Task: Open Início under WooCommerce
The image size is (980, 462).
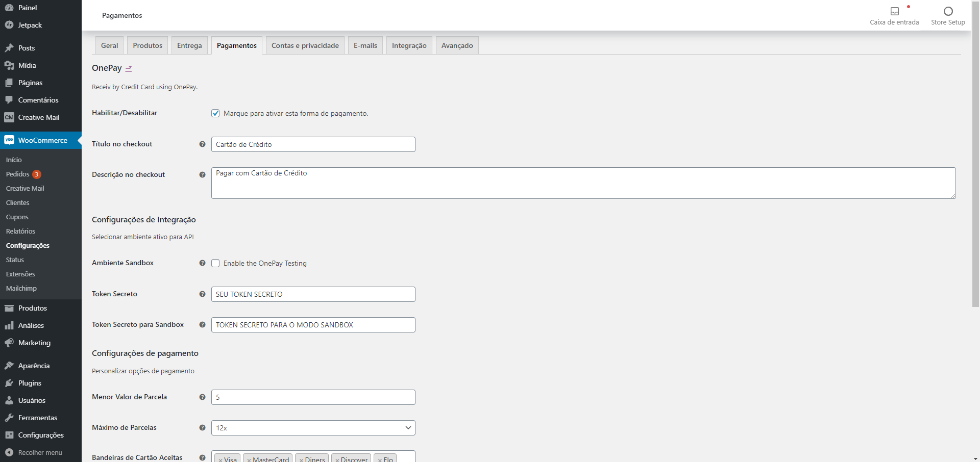Action: pos(14,160)
